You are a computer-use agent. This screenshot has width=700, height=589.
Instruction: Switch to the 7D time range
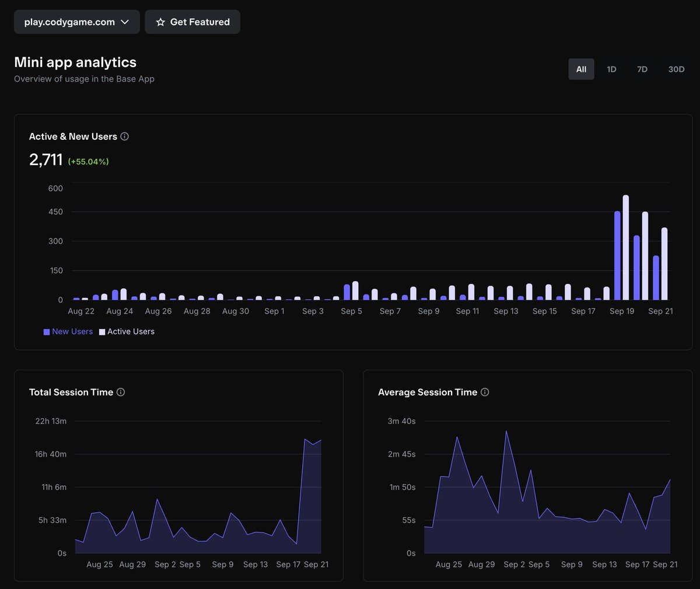tap(642, 69)
